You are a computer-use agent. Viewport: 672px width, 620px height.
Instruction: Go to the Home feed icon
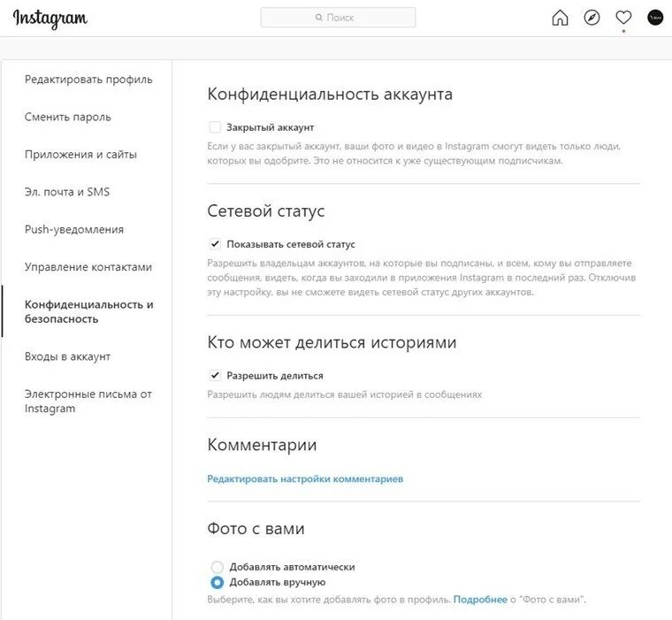point(560,18)
